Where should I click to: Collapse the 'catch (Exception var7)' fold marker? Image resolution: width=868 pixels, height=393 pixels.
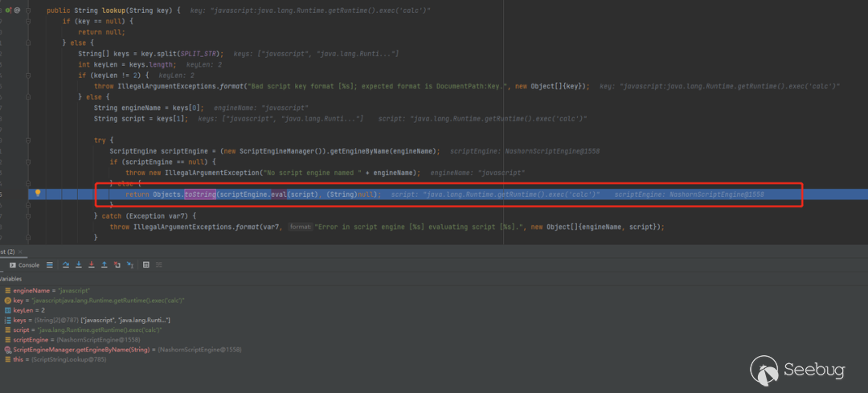coord(28,216)
